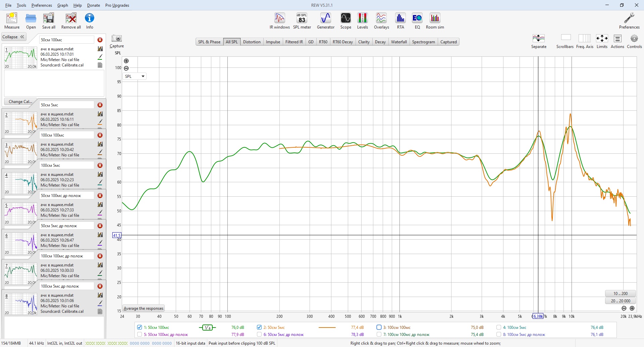The width and height of the screenshot is (644, 347).
Task: Open Preferences via the wrench icon
Action: coord(629,21)
